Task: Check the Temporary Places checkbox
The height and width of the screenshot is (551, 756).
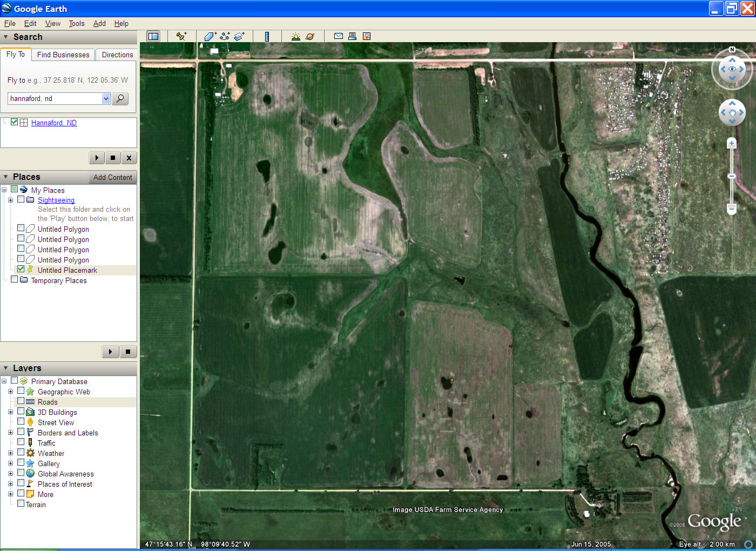Action: 14,279
